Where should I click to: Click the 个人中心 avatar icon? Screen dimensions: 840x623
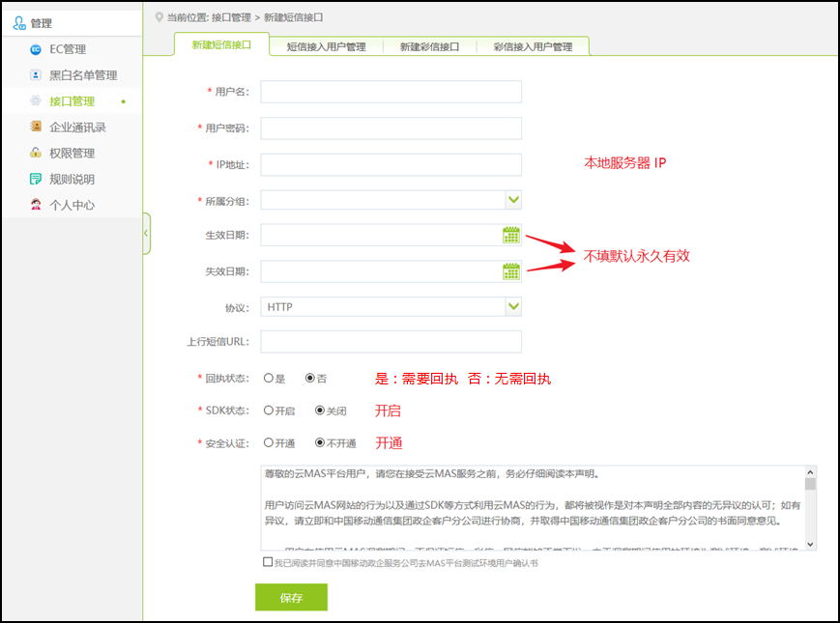click(x=36, y=205)
